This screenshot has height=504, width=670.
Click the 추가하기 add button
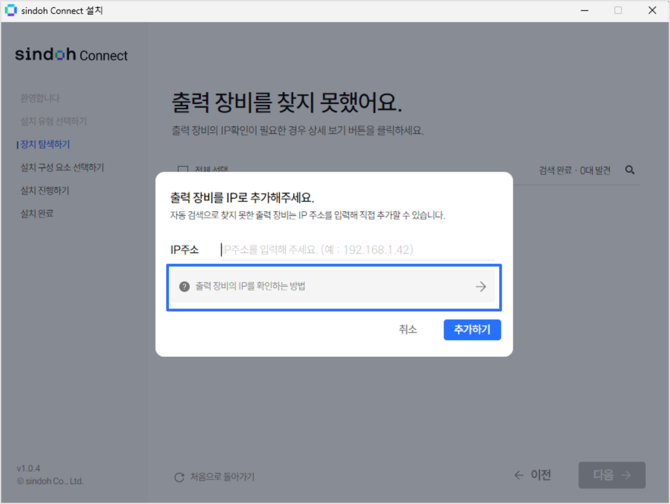(x=472, y=330)
